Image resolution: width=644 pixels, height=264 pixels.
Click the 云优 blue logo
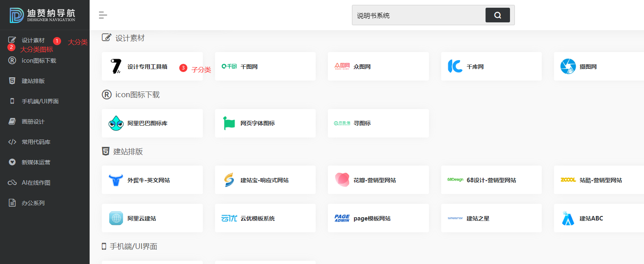point(229,218)
